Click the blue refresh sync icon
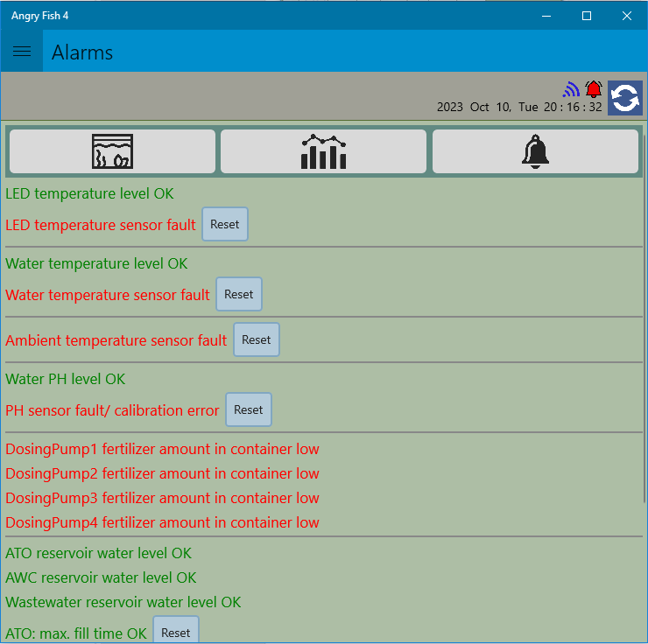 625,98
